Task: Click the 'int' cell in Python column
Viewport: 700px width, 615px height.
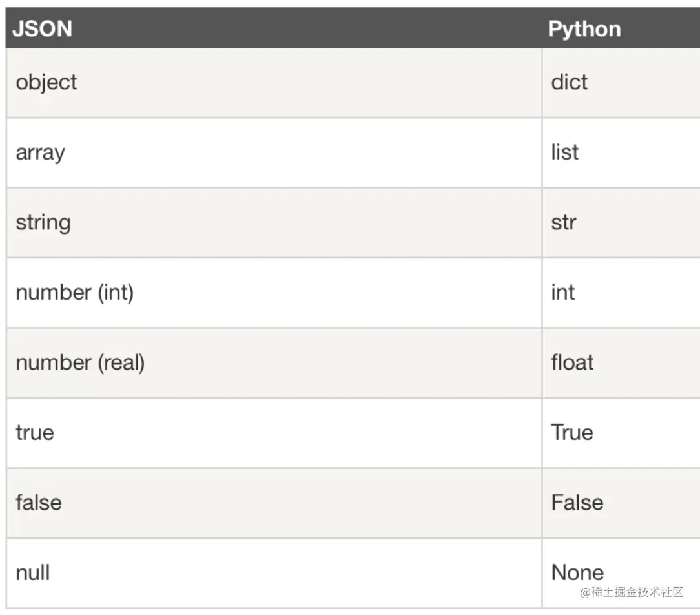Action: pyautogui.click(x=563, y=293)
